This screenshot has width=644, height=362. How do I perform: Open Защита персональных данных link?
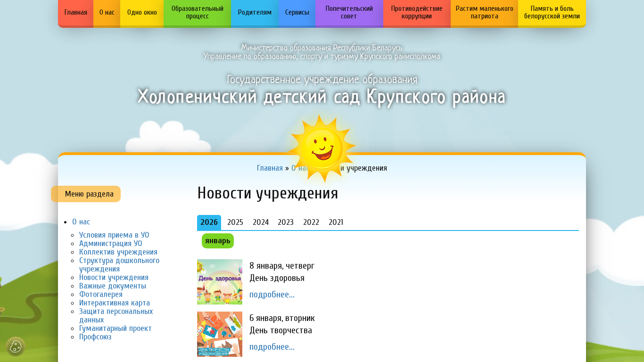point(116,316)
